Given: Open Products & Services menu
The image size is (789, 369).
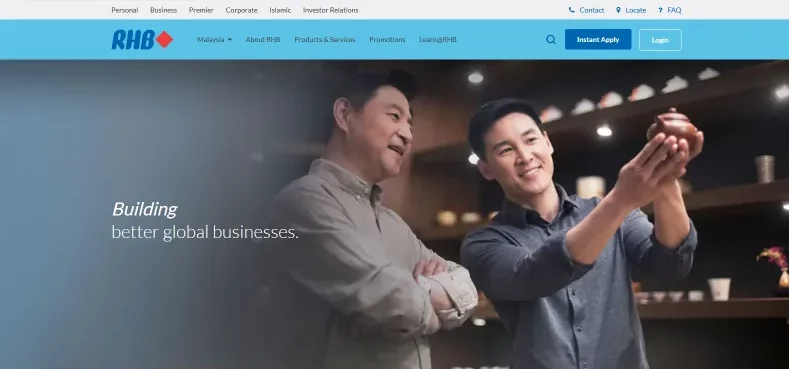Looking at the screenshot, I should click(x=325, y=40).
